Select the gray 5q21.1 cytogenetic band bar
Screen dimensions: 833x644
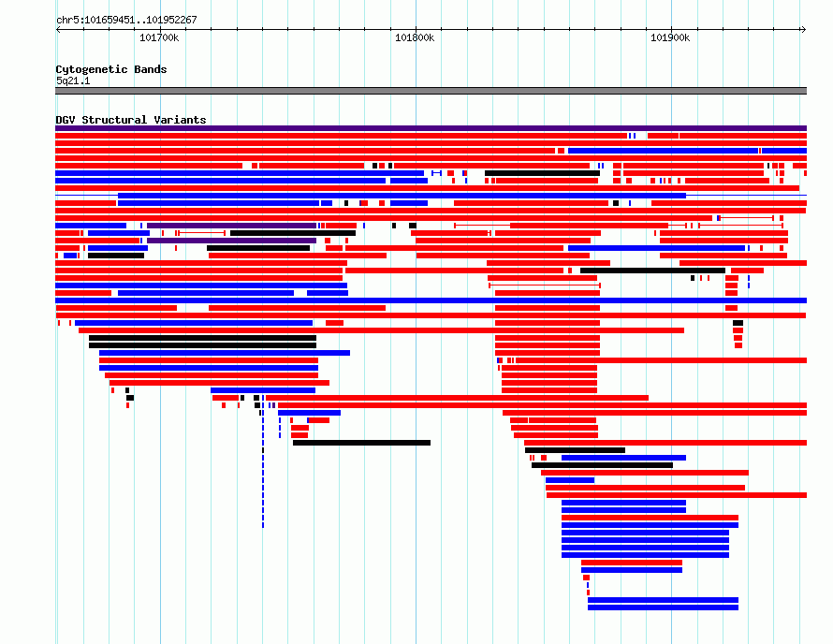[431, 91]
